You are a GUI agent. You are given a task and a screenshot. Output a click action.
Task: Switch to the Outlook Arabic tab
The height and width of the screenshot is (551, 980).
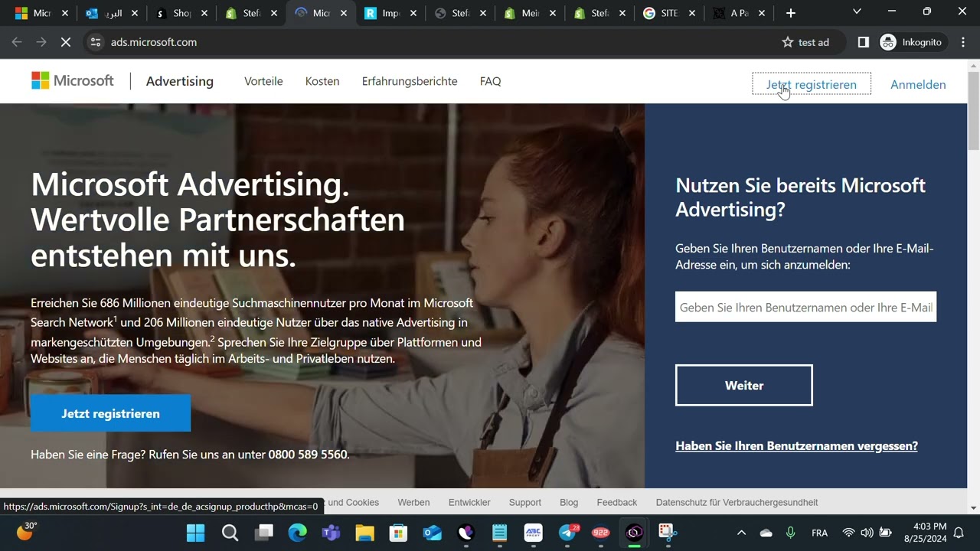point(113,13)
